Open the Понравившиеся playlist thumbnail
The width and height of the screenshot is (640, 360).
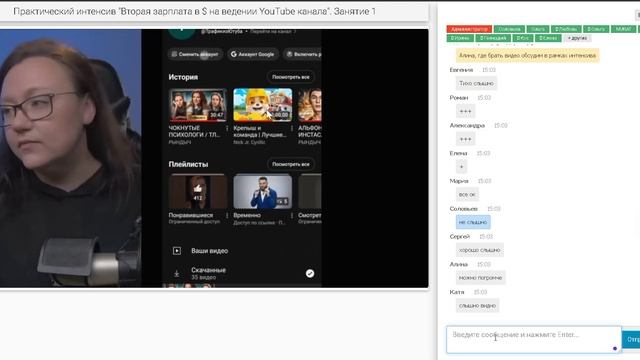(x=198, y=191)
